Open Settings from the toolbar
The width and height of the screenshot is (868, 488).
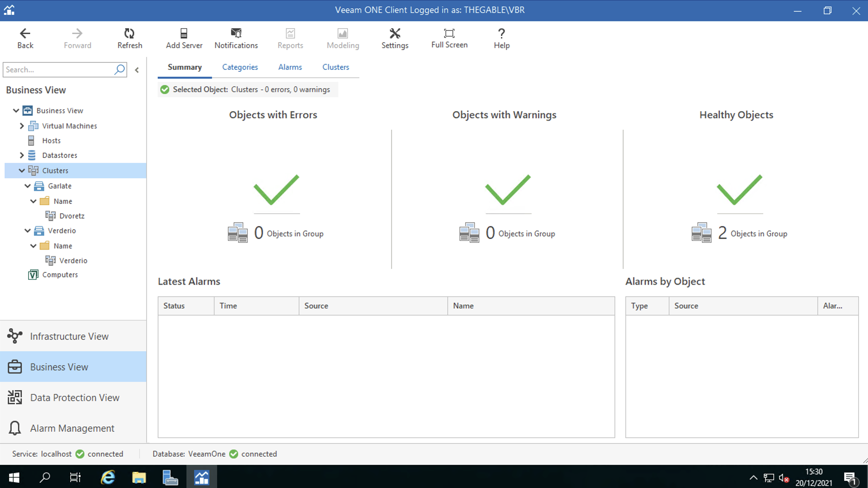(x=394, y=38)
